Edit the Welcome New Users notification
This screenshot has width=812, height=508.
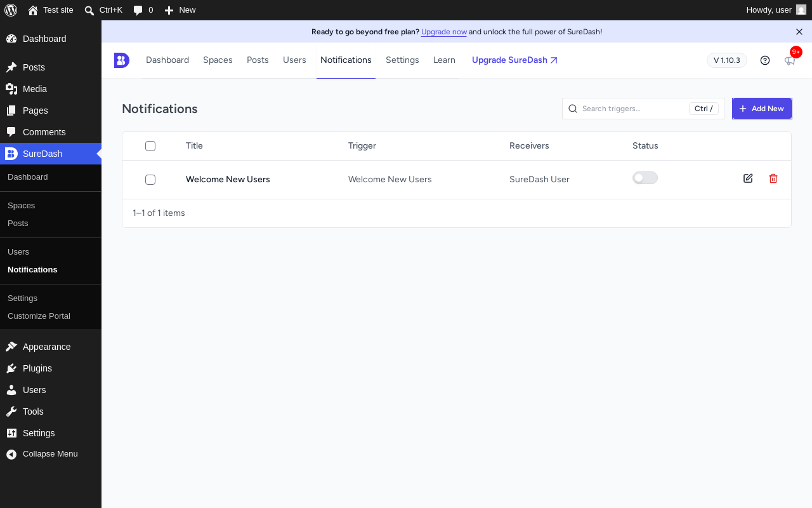(x=748, y=178)
